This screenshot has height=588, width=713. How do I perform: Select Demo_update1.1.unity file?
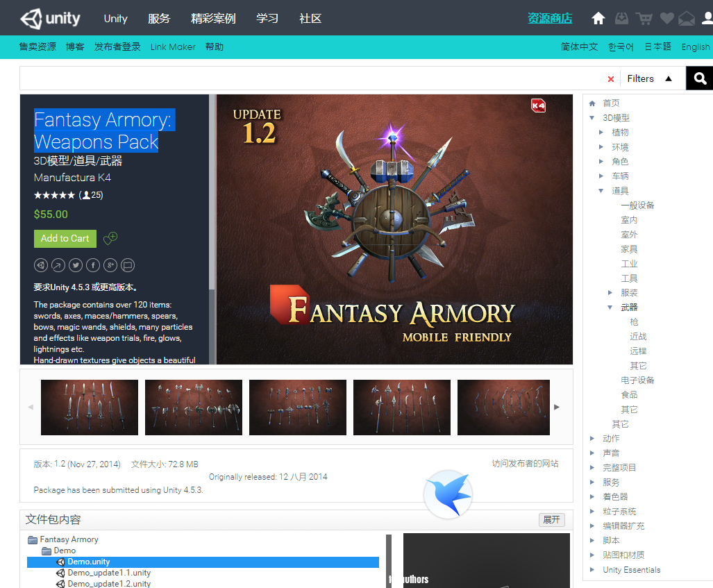click(x=109, y=573)
